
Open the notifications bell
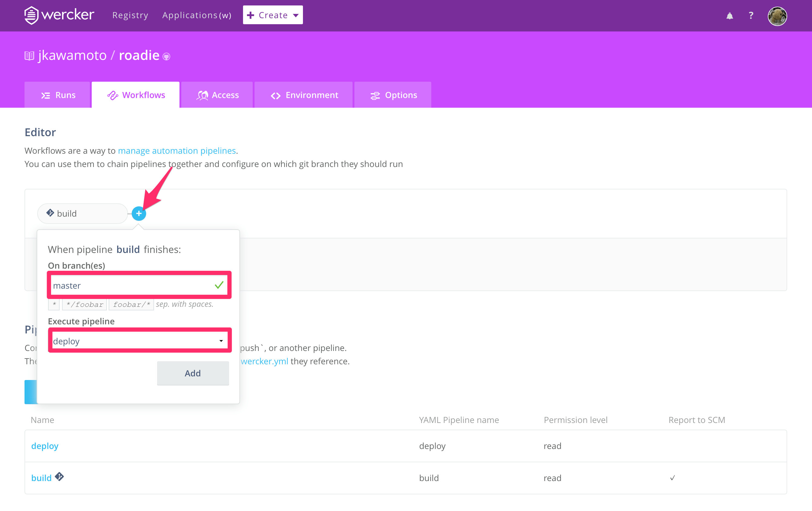click(x=729, y=16)
